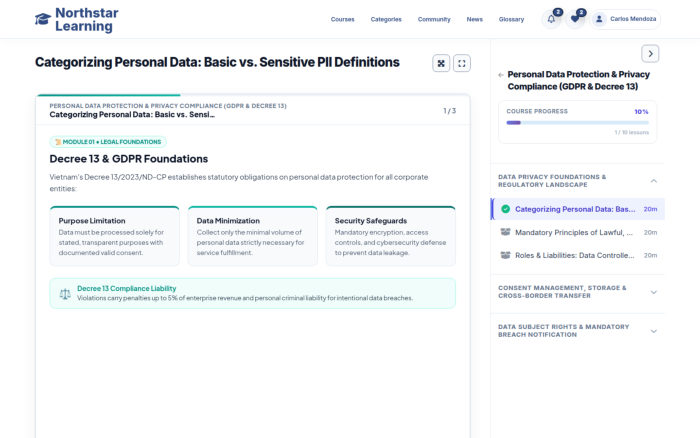Select the Categorizing Personal Data lesson in sidebar
The image size is (700, 438).
tap(578, 209)
